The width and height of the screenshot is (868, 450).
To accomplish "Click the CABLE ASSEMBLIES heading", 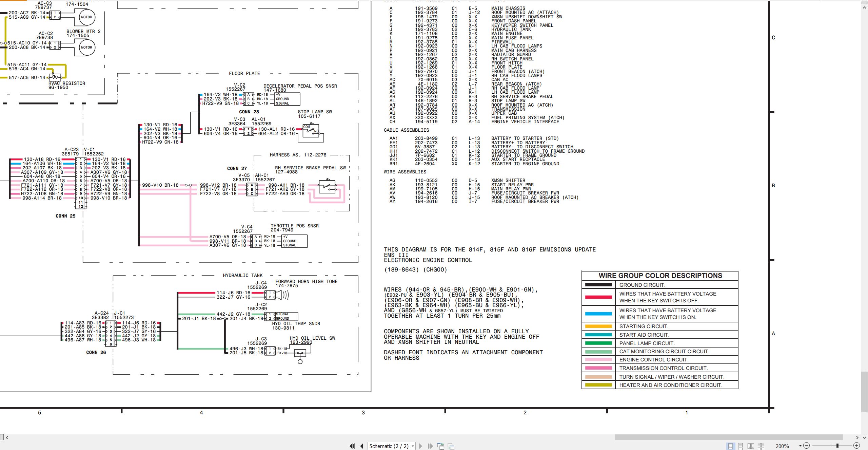I will click(x=406, y=130).
